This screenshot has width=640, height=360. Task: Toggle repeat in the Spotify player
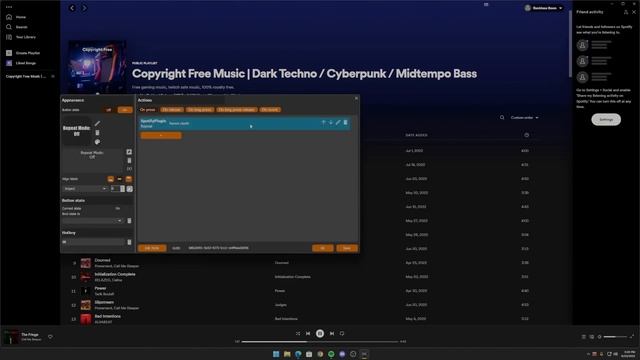[x=342, y=333]
